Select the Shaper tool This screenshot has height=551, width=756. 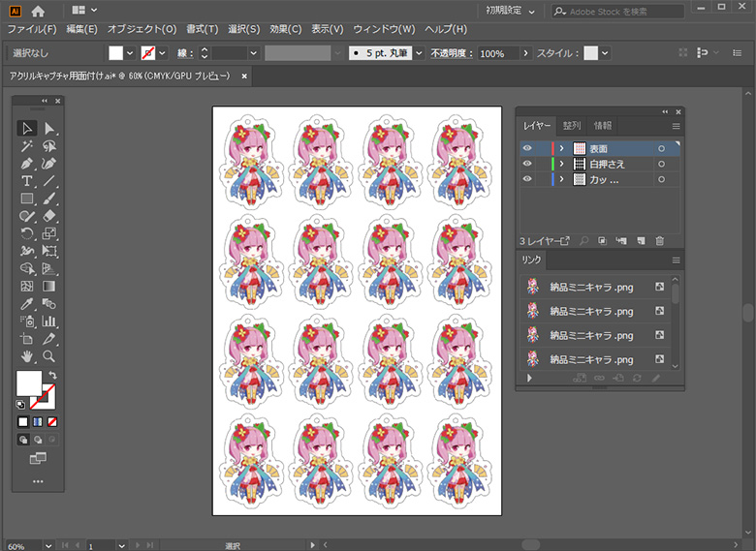coord(27,216)
